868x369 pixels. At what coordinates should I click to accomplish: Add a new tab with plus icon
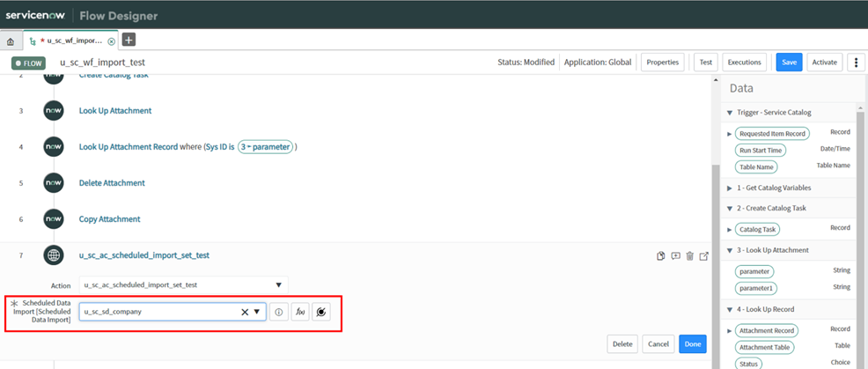[x=129, y=40]
